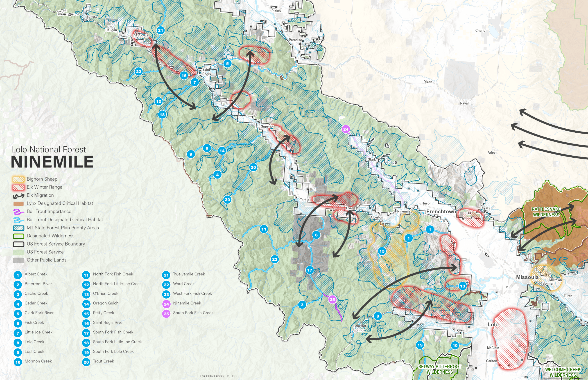Click map marker 10 near Selway-Bitterroot Wilderness
Image resolution: width=588 pixels, height=380 pixels.
point(455,345)
